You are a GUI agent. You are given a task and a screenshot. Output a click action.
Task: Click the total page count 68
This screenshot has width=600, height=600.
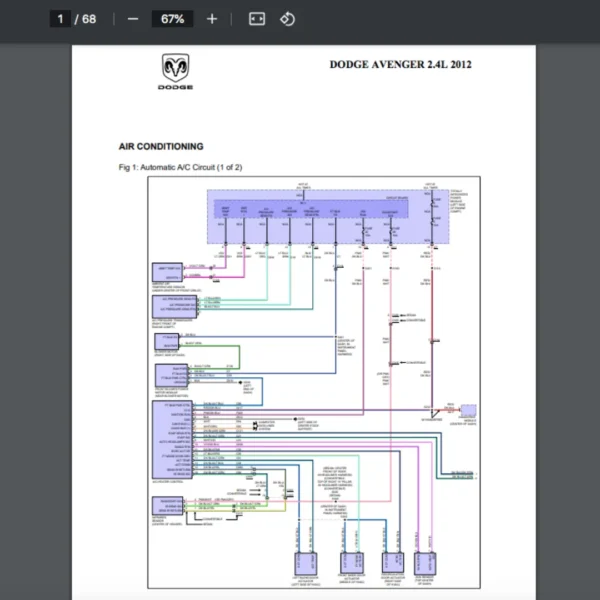(89, 19)
